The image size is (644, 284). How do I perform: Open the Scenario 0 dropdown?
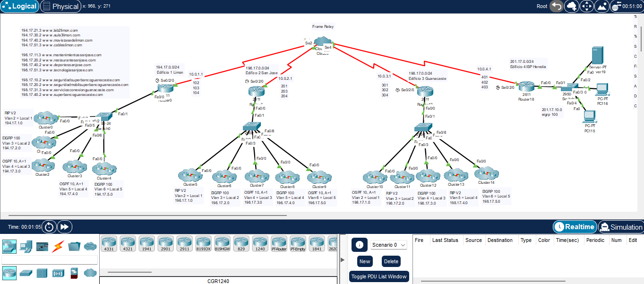[389, 245]
